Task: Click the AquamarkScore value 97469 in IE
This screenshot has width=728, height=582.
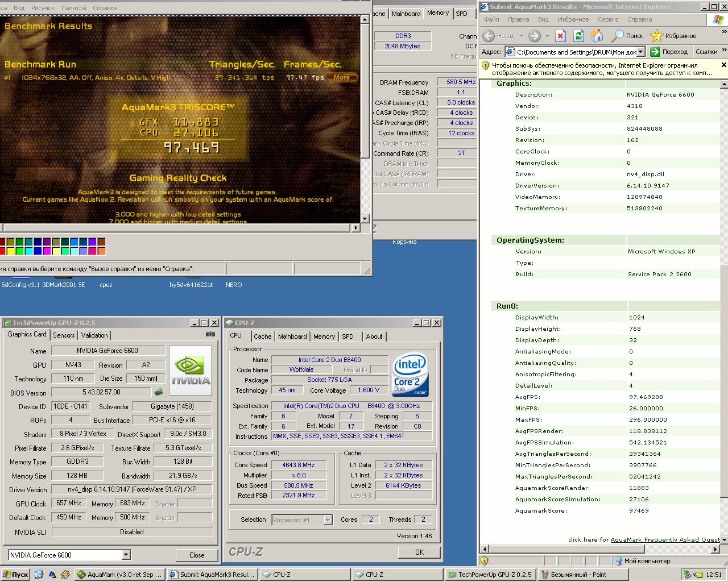Action: click(x=639, y=510)
